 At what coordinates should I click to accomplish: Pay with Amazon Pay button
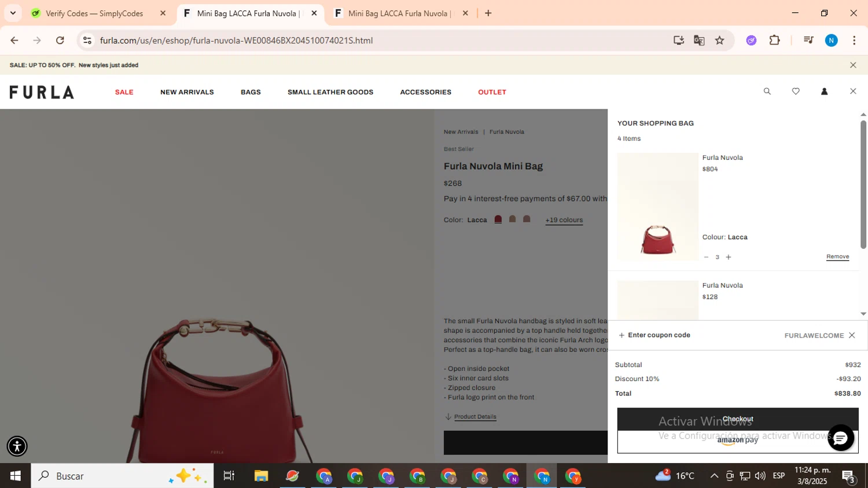point(738,441)
